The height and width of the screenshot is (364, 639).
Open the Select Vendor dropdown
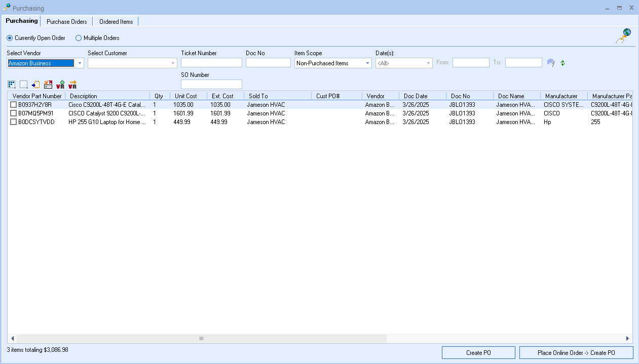80,63
